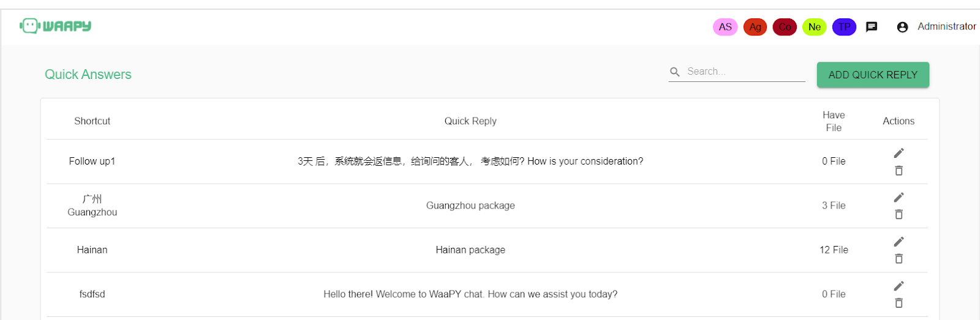Click the search magnifier icon
Screen dimensions: 980x320
coord(675,72)
